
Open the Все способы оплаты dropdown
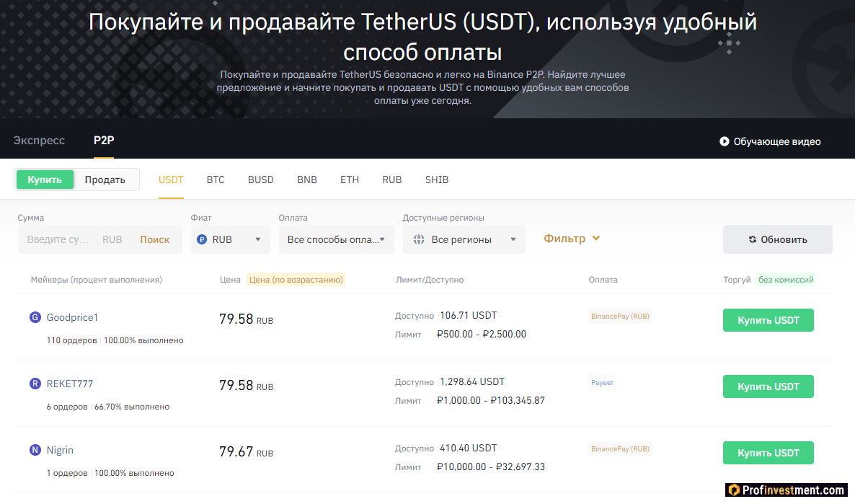point(336,238)
